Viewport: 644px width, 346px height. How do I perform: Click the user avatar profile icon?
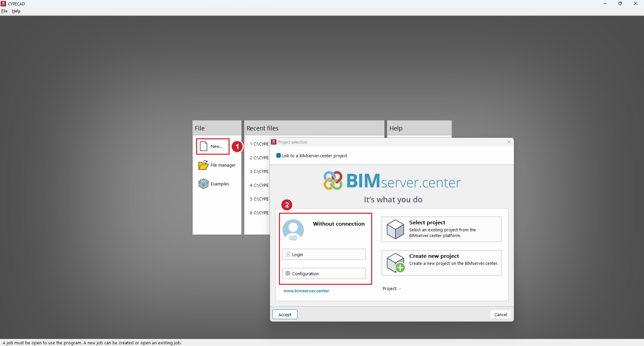click(x=293, y=230)
